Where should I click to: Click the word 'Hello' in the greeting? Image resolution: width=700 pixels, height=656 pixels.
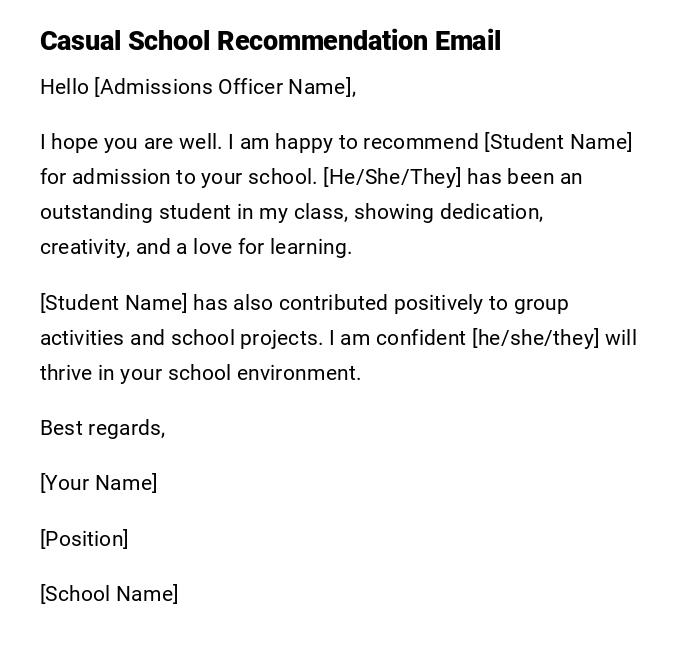64,87
